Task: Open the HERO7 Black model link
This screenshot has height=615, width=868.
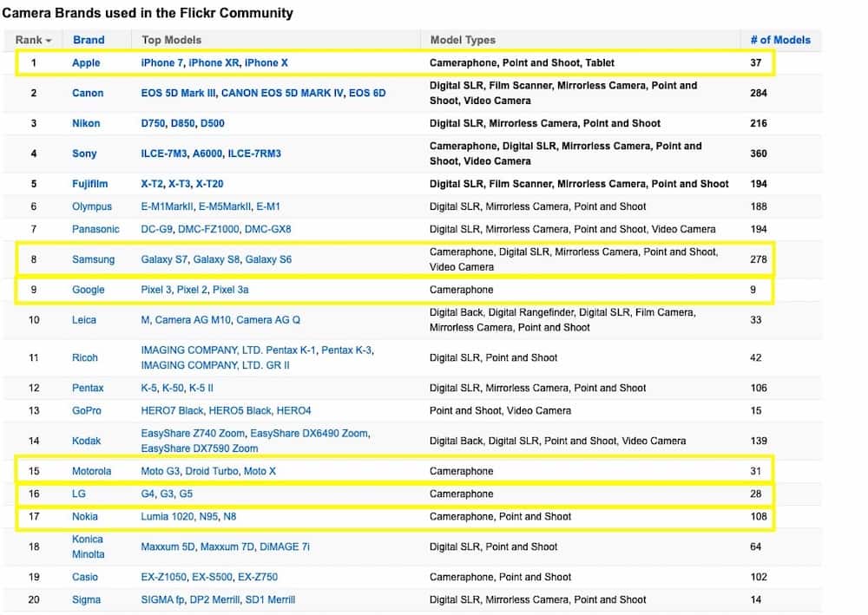Action: [172, 410]
